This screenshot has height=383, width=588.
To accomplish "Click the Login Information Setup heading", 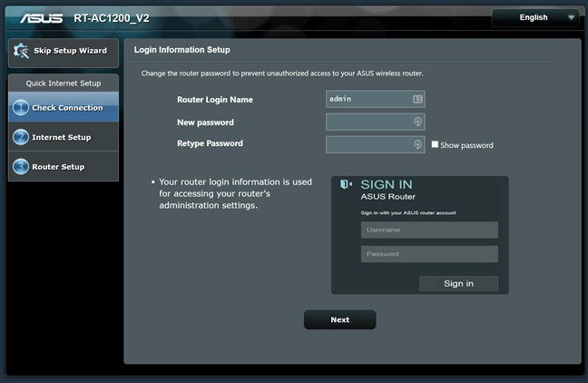I will [182, 50].
